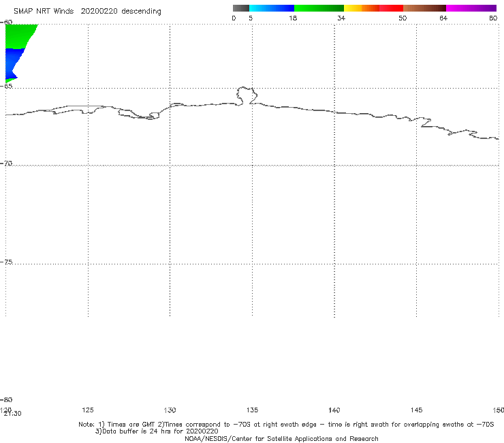The height and width of the screenshot is (443, 504).
Task: Click the magenta 64-80 color bar segment
Action: pos(471,8)
